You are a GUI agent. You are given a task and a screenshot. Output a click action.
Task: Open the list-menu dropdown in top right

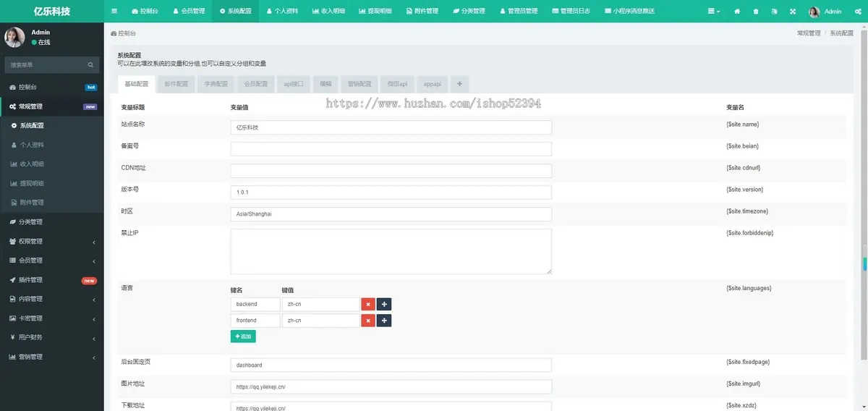[714, 11]
